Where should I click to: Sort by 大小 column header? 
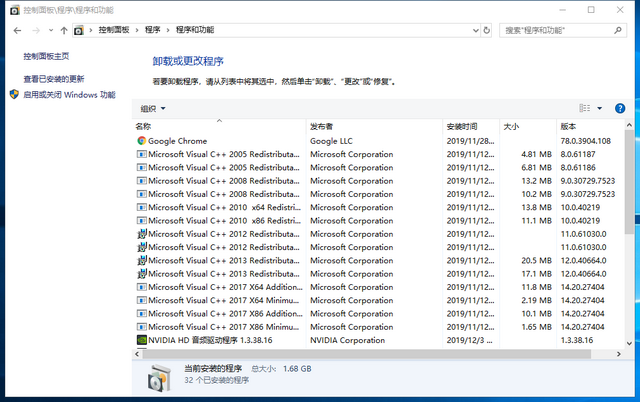[528, 126]
